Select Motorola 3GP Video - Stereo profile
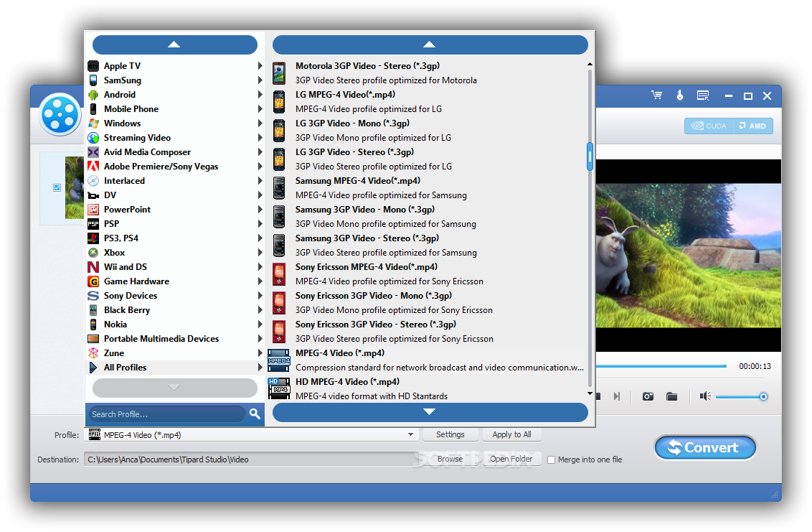812x532 pixels. click(x=428, y=73)
